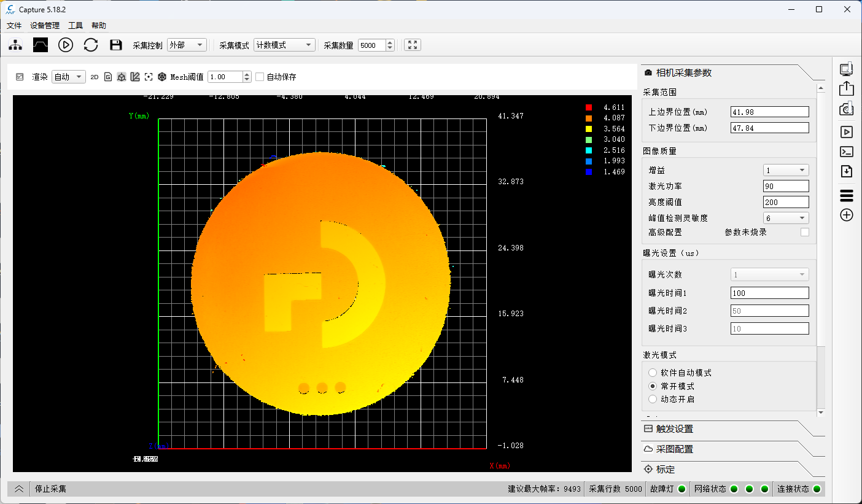This screenshot has height=504, width=862.
Task: Click the blue 1.469 legend swatch
Action: tap(588, 172)
